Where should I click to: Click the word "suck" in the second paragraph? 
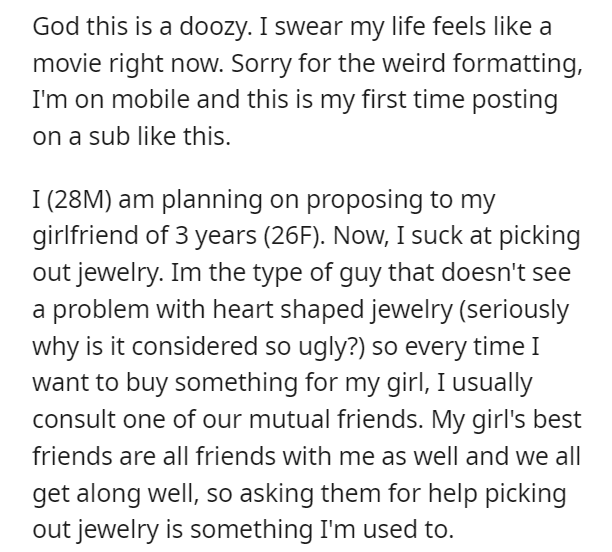437,236
